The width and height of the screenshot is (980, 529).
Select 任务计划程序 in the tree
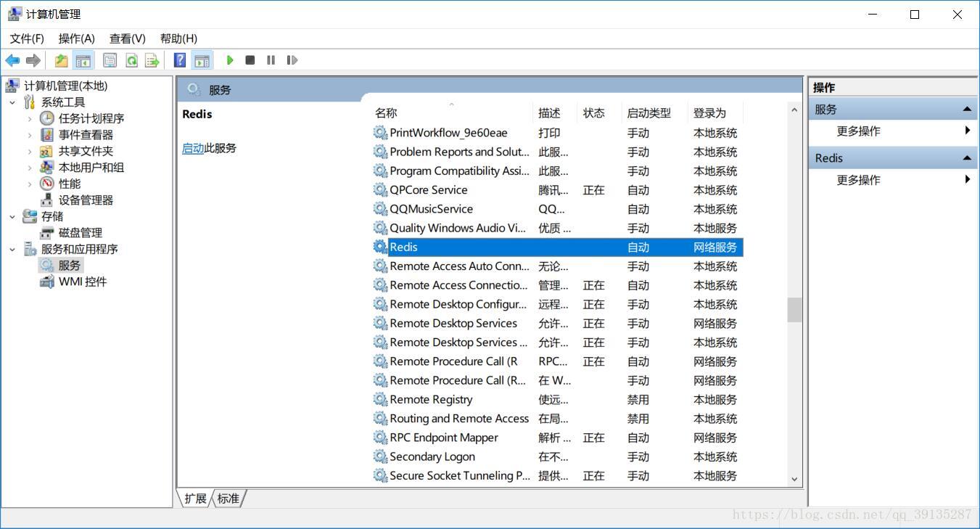point(91,118)
